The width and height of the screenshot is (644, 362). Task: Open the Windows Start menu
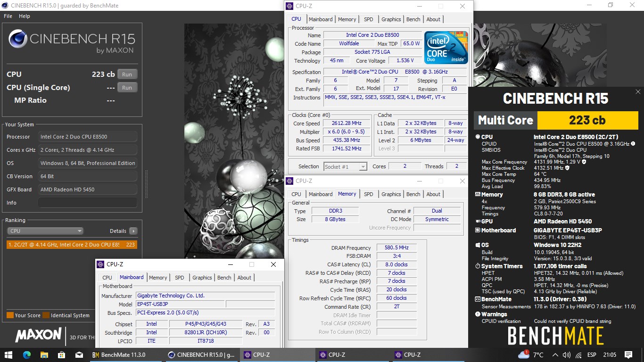click(x=8, y=354)
